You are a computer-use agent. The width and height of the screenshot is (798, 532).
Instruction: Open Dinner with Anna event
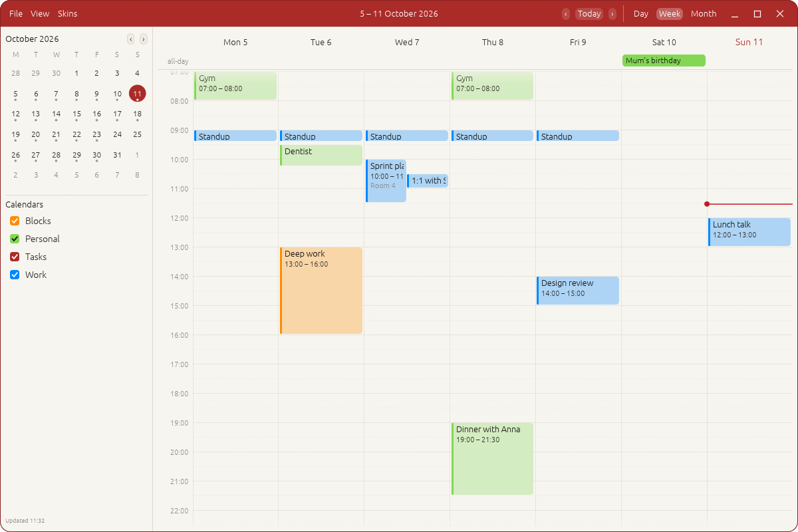pos(493,459)
